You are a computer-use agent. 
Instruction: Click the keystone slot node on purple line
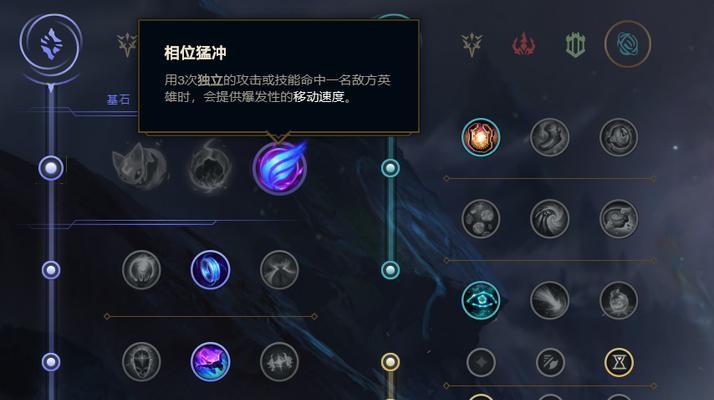[x=51, y=168]
